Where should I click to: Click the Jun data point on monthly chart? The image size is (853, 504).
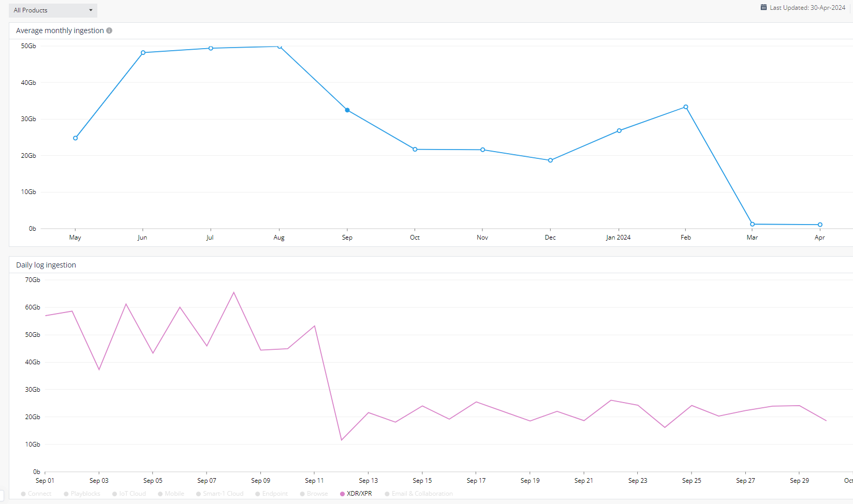pos(143,53)
